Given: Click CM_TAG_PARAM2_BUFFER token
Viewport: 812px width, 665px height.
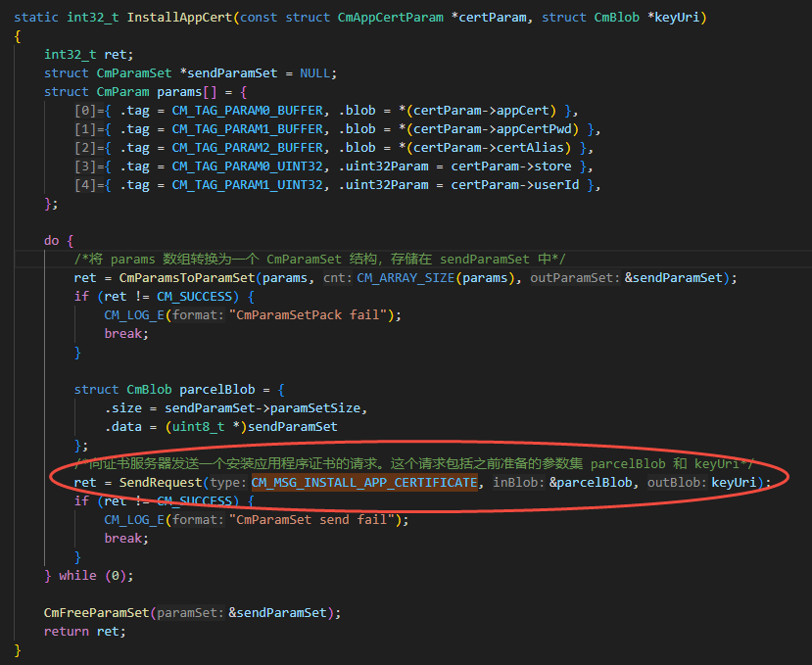Looking at the screenshot, I should tap(248, 148).
